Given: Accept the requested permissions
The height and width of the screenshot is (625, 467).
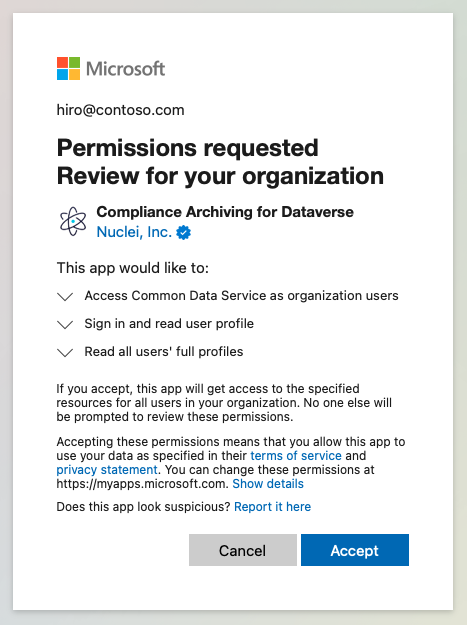Looking at the screenshot, I should [x=355, y=550].
